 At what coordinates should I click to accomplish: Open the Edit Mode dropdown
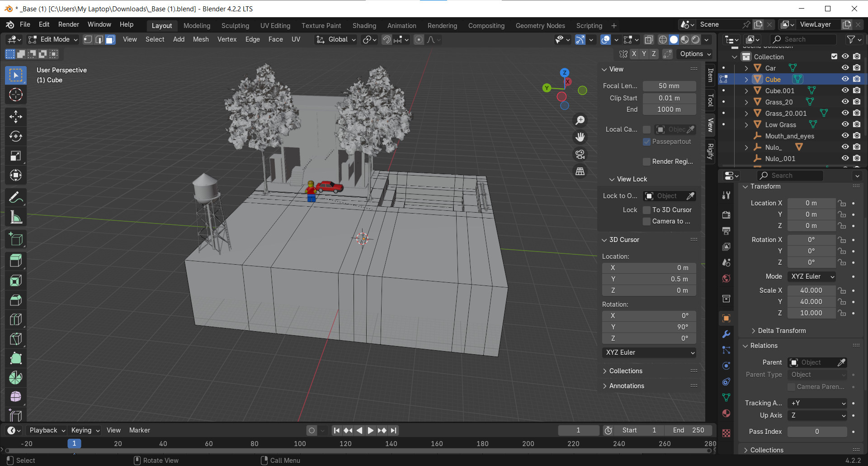[52, 40]
